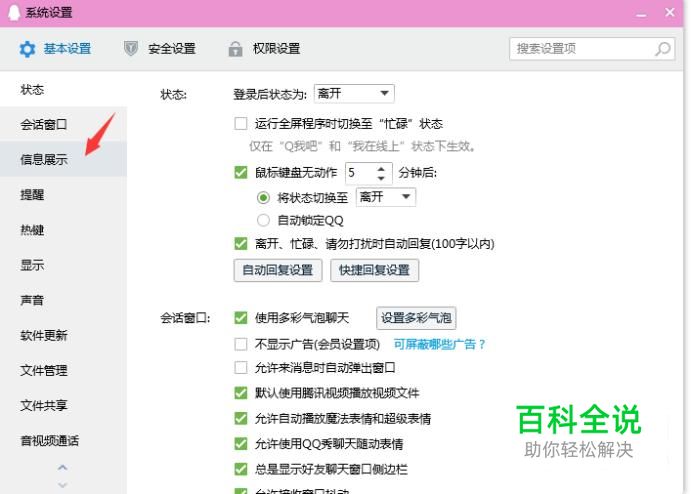Open the 可屏蔽哪些广告？ link
This screenshot has width=692, height=494.
pos(440,344)
